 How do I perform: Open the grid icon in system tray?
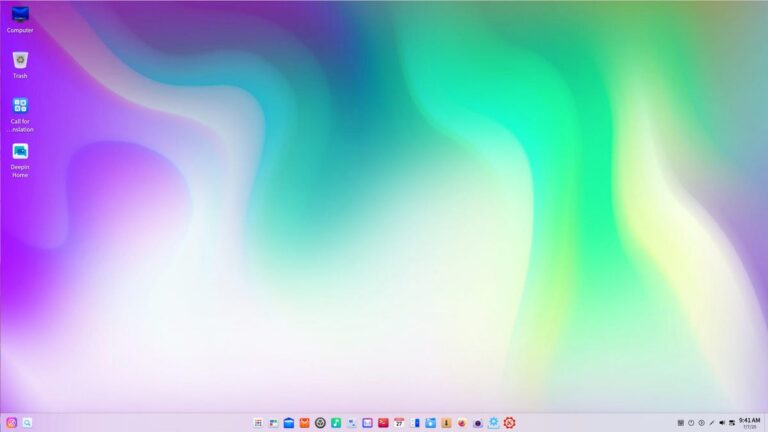tap(680, 423)
